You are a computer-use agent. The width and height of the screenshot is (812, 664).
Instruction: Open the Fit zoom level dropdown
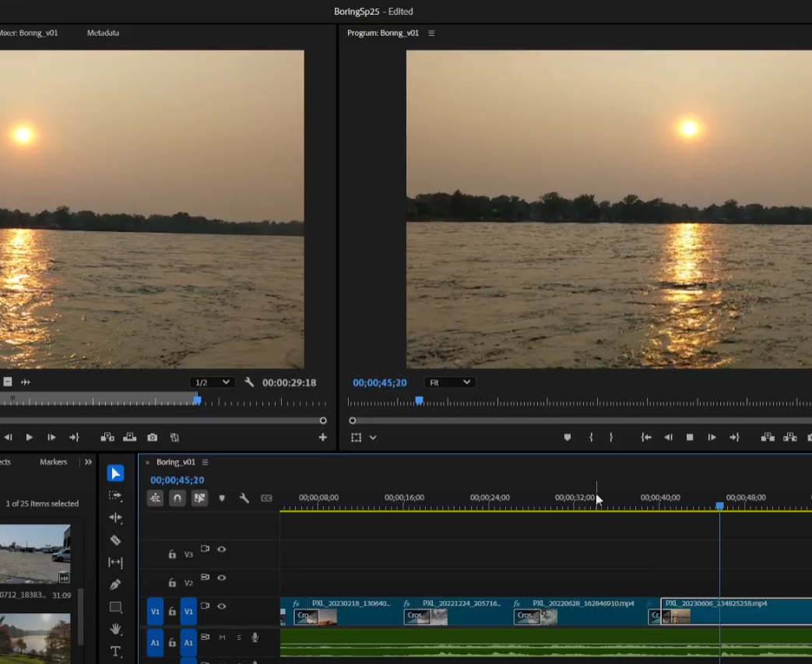coord(449,382)
